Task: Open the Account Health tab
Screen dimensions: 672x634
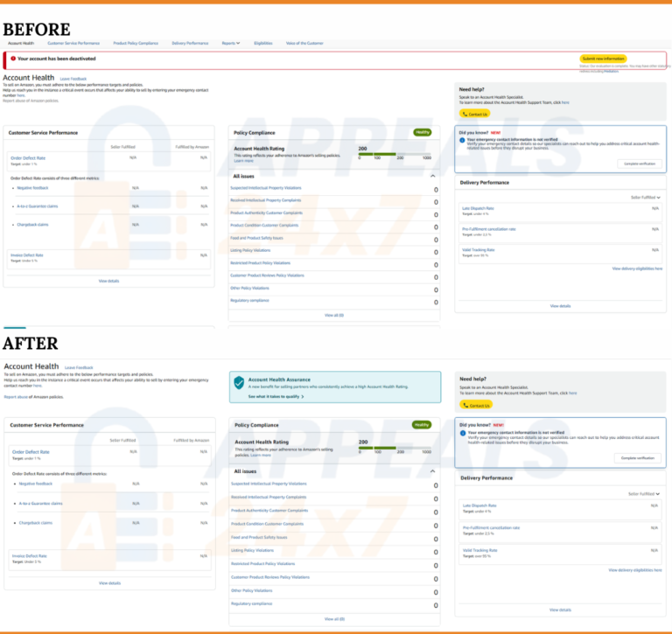Action: [x=21, y=43]
